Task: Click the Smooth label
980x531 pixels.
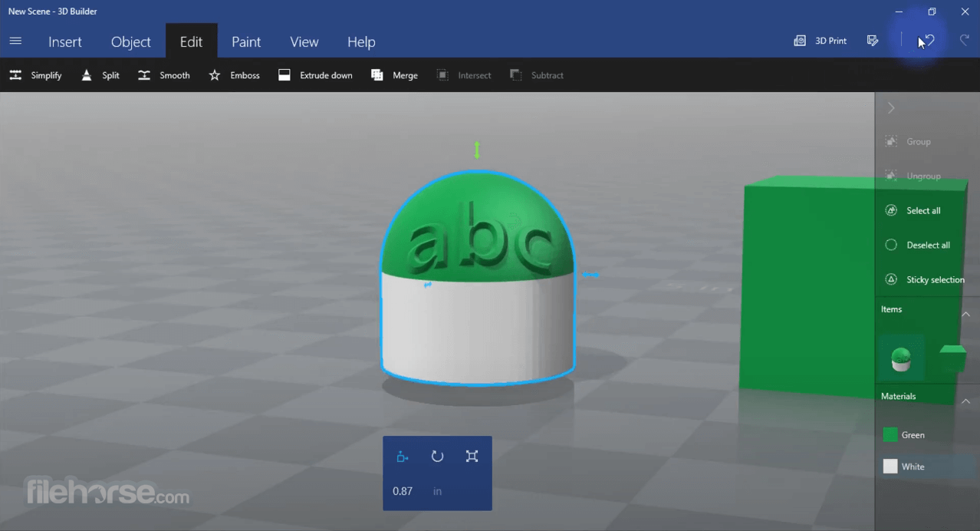Action: (175, 75)
